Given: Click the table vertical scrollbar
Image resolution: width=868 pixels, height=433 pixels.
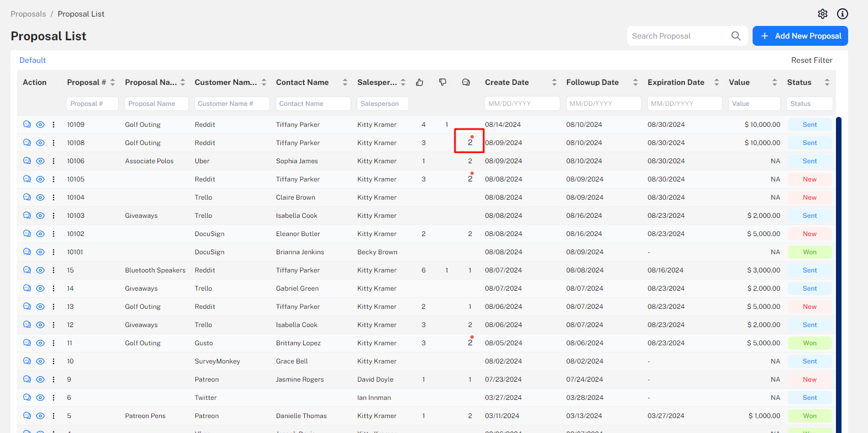Looking at the screenshot, I should (838, 275).
